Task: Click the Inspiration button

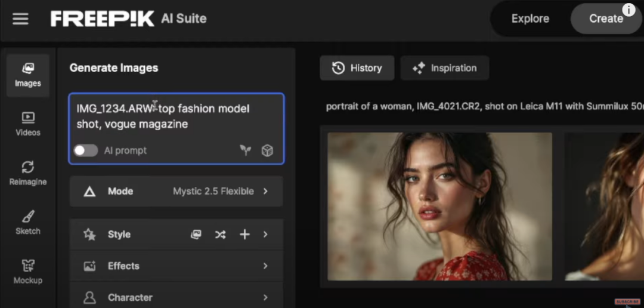Action: coord(445,68)
